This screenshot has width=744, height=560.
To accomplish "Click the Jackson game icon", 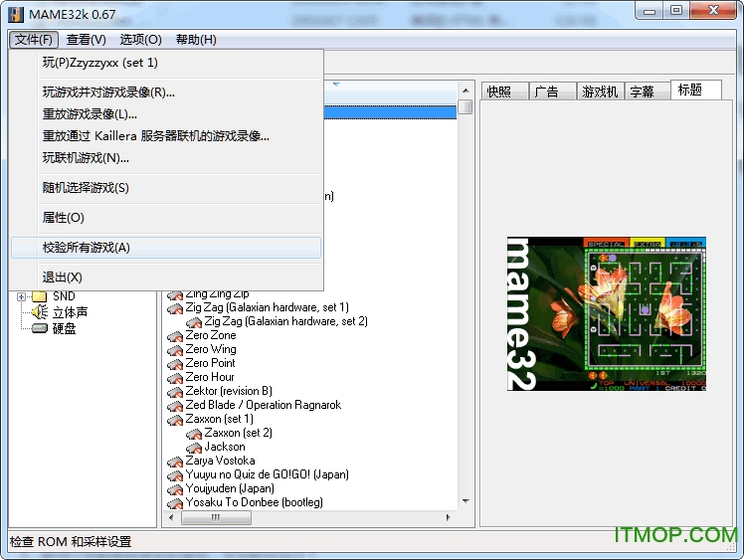I will pos(194,448).
